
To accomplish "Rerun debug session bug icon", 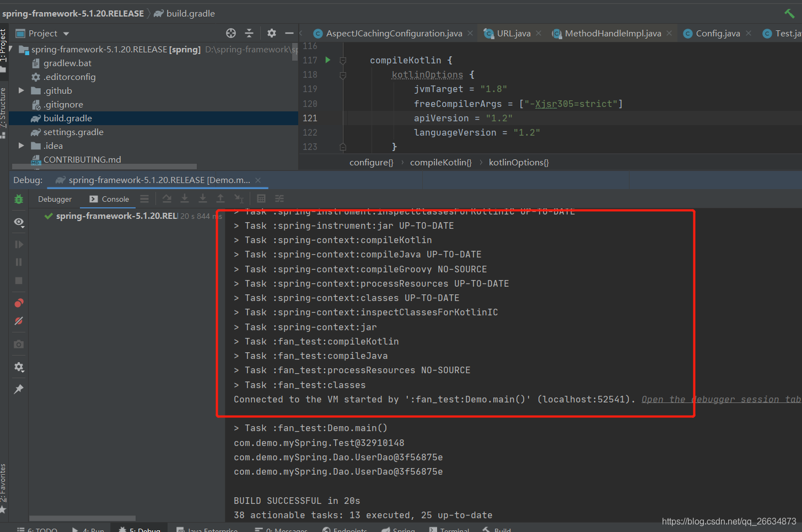I will tap(19, 199).
